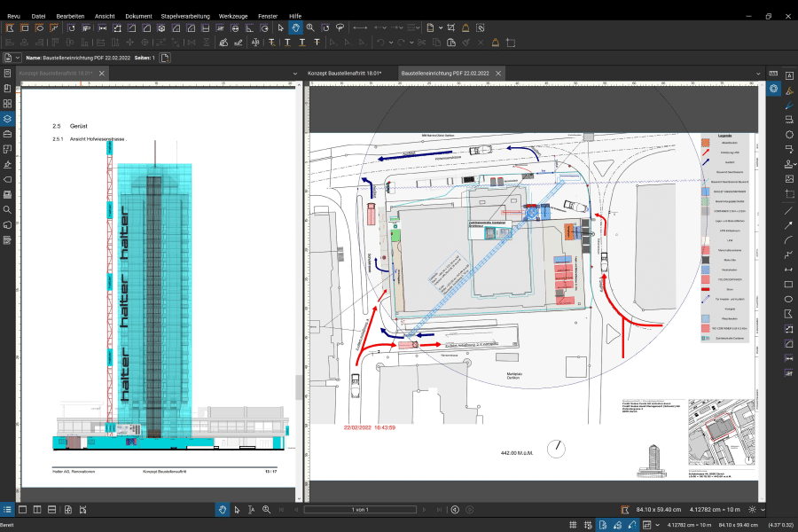Select the Line tool in right toolbar
798x532 pixels.
789,210
